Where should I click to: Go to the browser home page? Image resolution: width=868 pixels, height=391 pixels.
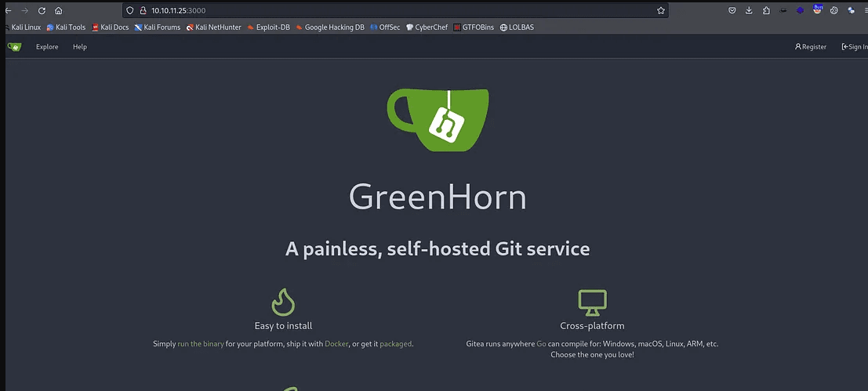[x=59, y=11]
